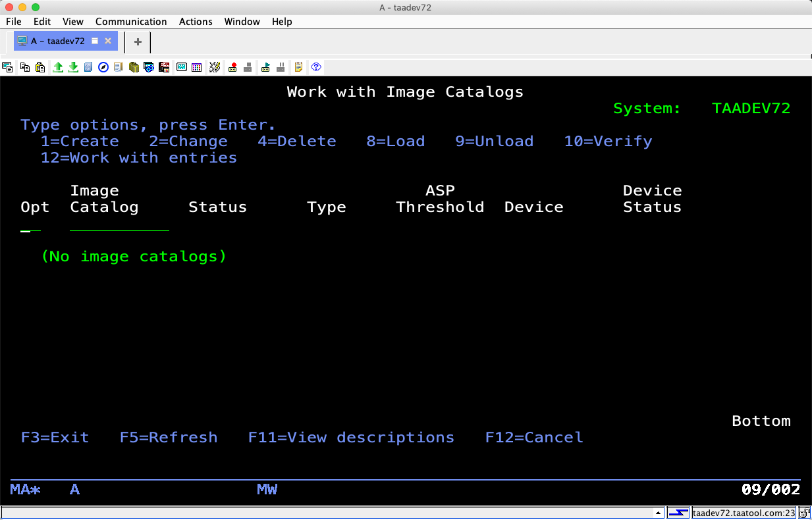Click the database window with gears icon

pos(149,67)
